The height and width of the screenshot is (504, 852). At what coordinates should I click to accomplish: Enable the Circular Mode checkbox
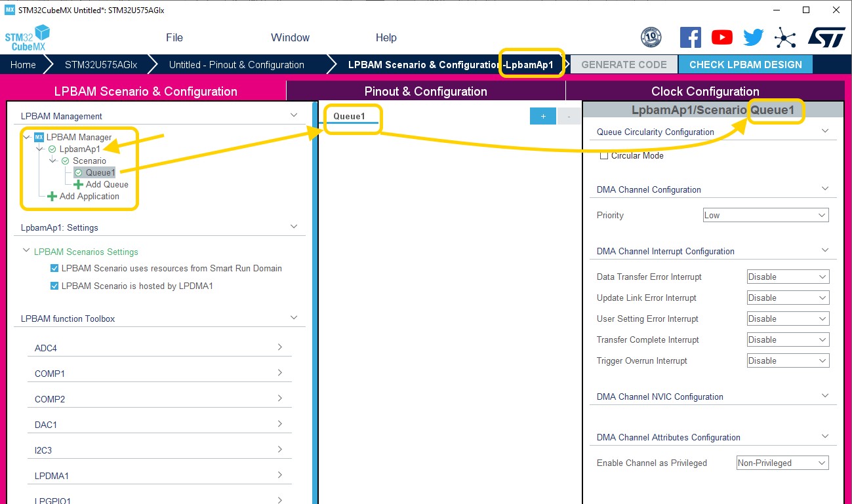point(604,156)
